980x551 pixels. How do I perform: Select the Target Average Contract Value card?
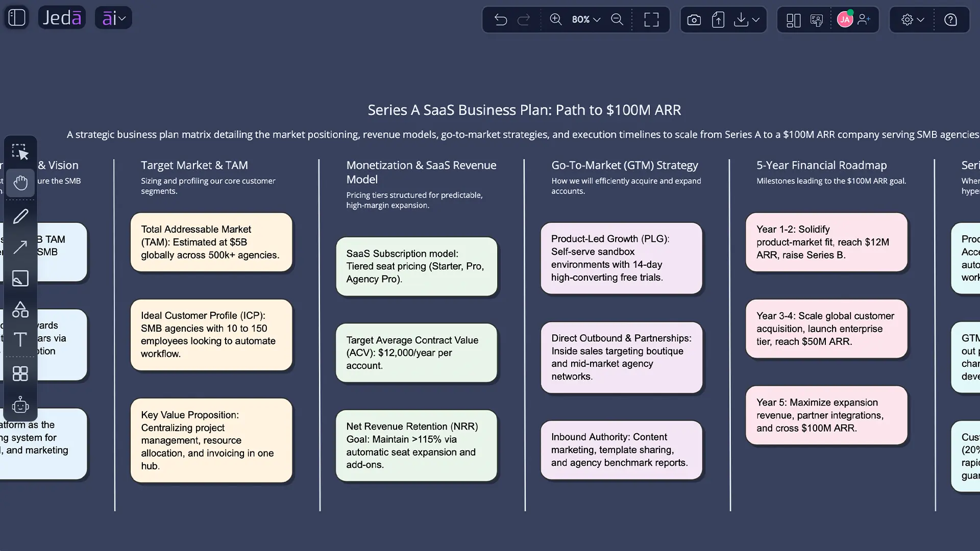(416, 353)
